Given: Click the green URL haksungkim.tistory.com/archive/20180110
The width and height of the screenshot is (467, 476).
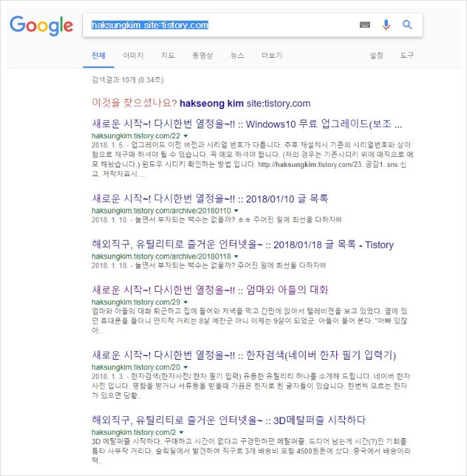Looking at the screenshot, I should (161, 211).
